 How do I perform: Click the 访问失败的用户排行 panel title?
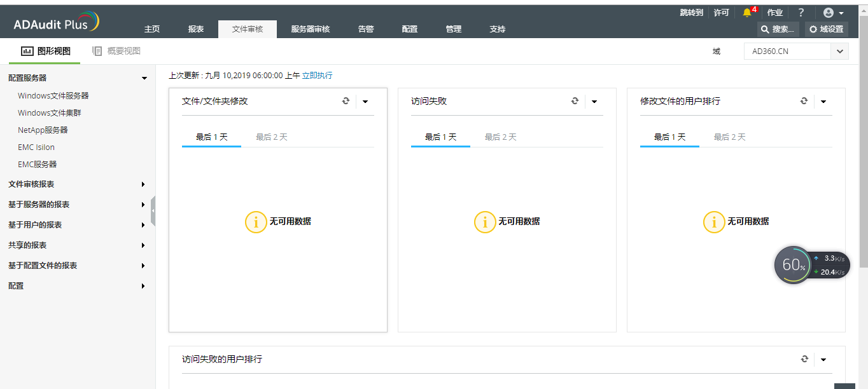click(222, 360)
